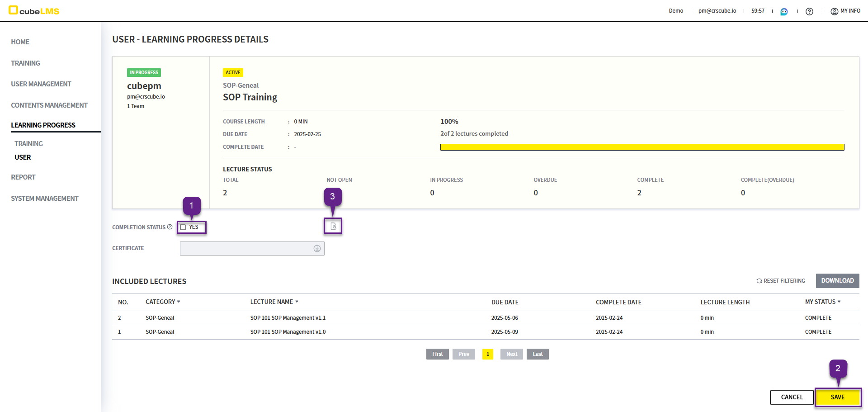Expand the LECTURE NAME column filter
Image resolution: width=868 pixels, height=412 pixels.
click(x=297, y=302)
